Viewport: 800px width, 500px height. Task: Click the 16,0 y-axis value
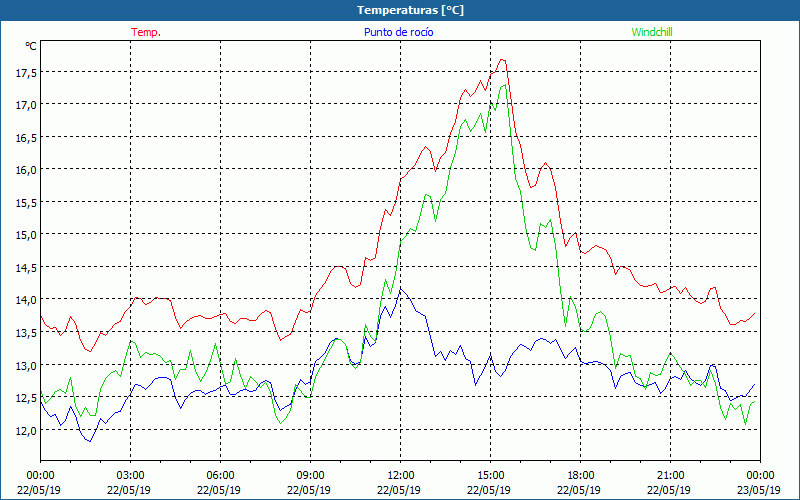[26, 170]
